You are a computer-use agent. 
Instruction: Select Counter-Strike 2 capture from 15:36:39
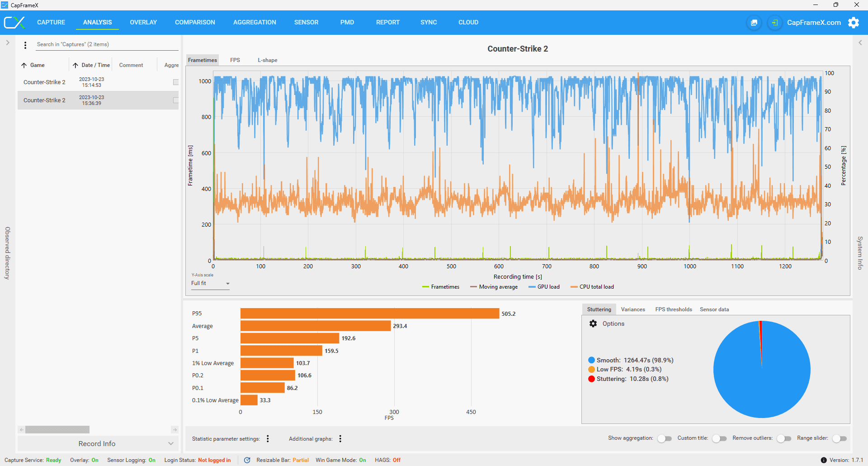pyautogui.click(x=98, y=100)
